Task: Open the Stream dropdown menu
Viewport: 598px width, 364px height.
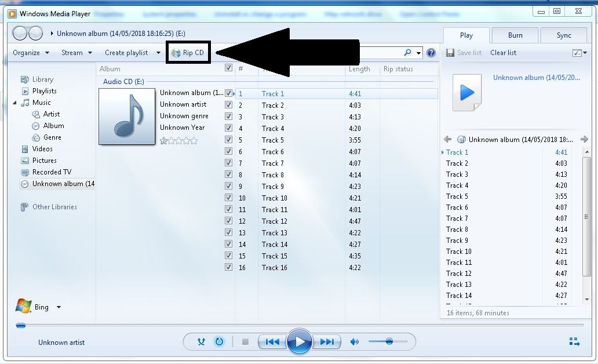Action: pyautogui.click(x=76, y=53)
